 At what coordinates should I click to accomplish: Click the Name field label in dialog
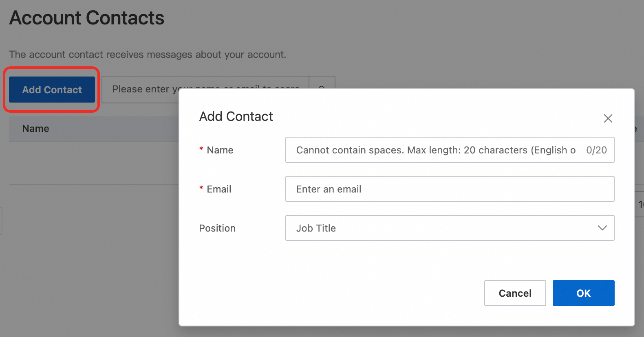(x=220, y=150)
